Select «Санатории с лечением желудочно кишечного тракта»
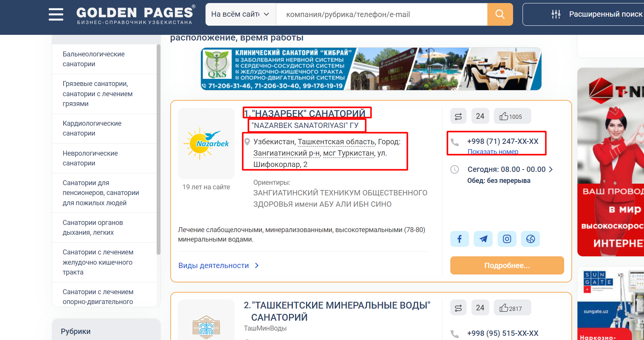The width and height of the screenshot is (644, 340). (104, 262)
